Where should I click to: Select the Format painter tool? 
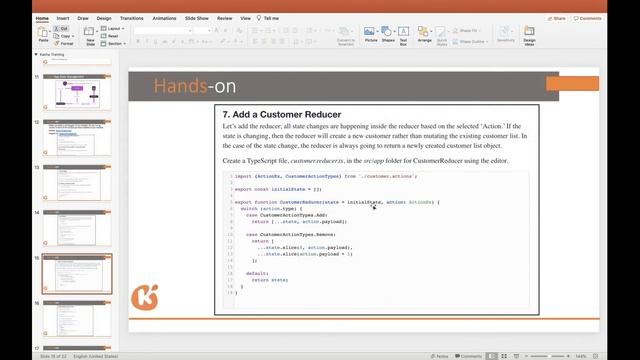(64, 43)
